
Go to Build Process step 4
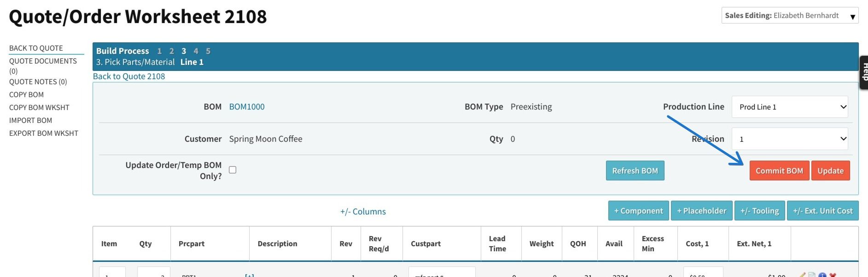pyautogui.click(x=196, y=51)
